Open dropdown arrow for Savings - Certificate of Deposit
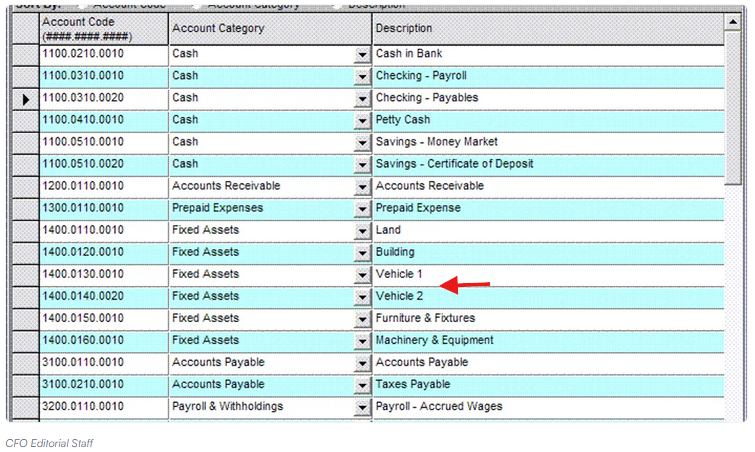Image resolution: width=755 pixels, height=452 pixels. (x=362, y=165)
